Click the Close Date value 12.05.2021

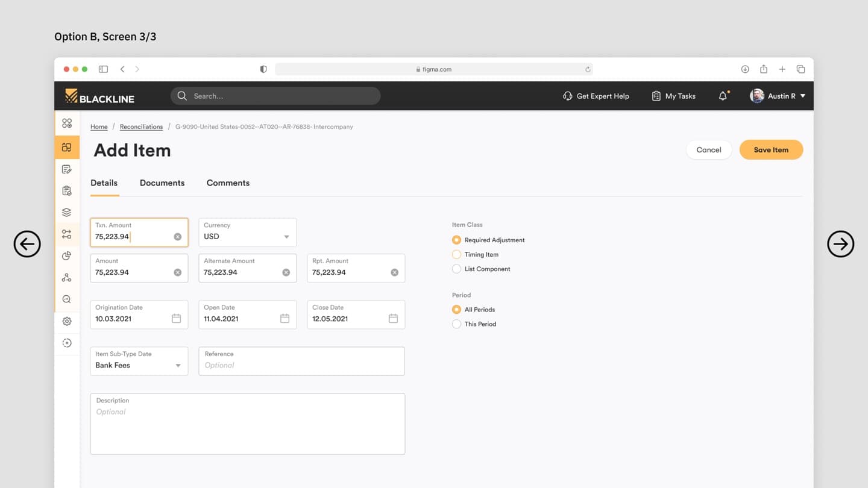coord(330,319)
